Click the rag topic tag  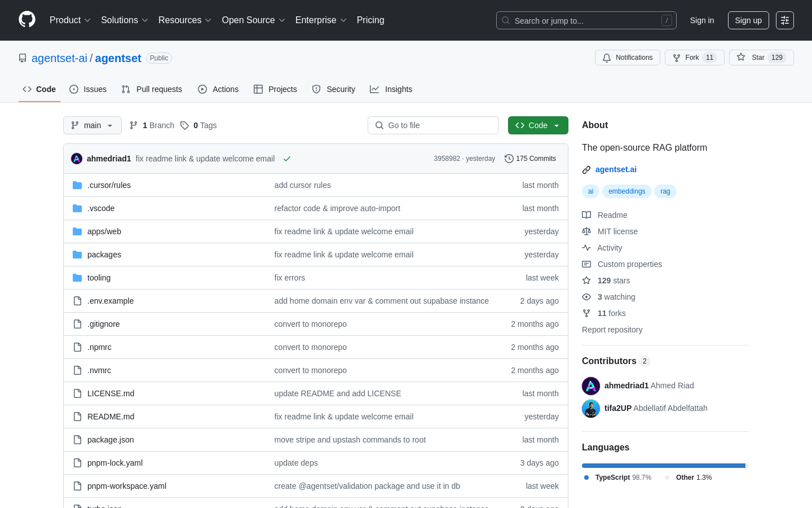665,191
